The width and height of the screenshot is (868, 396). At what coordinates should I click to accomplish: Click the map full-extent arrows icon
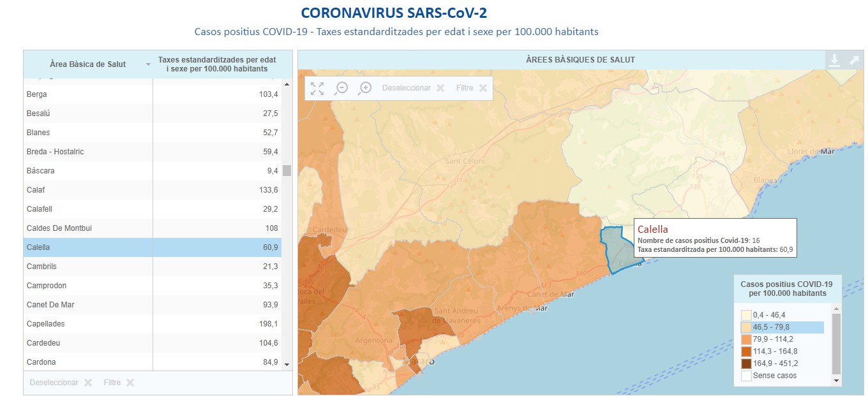click(317, 88)
